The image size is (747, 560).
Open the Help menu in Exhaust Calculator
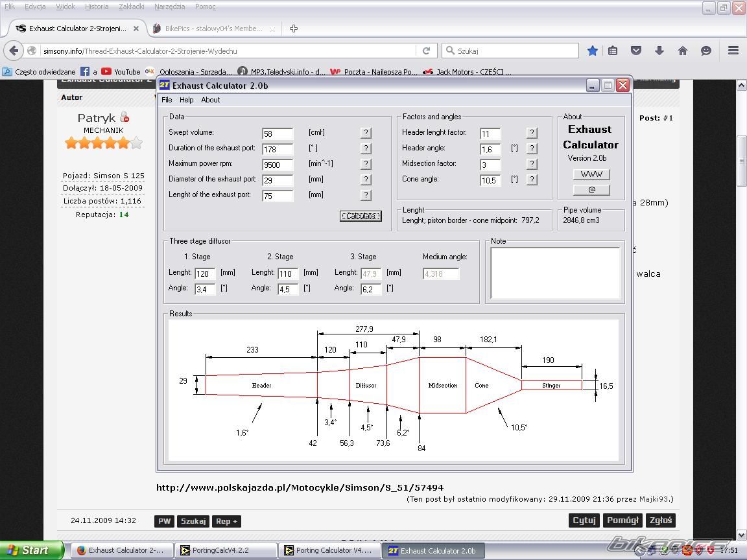tap(186, 100)
